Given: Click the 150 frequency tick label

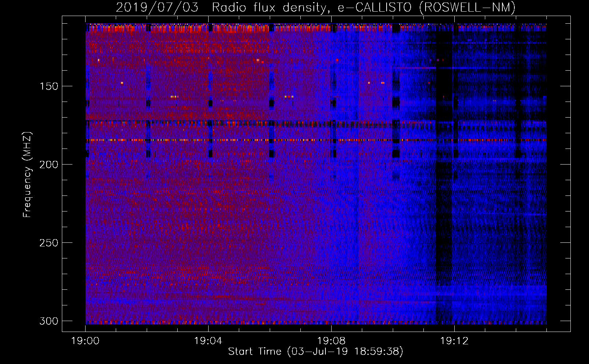Looking at the screenshot, I should pos(49,86).
